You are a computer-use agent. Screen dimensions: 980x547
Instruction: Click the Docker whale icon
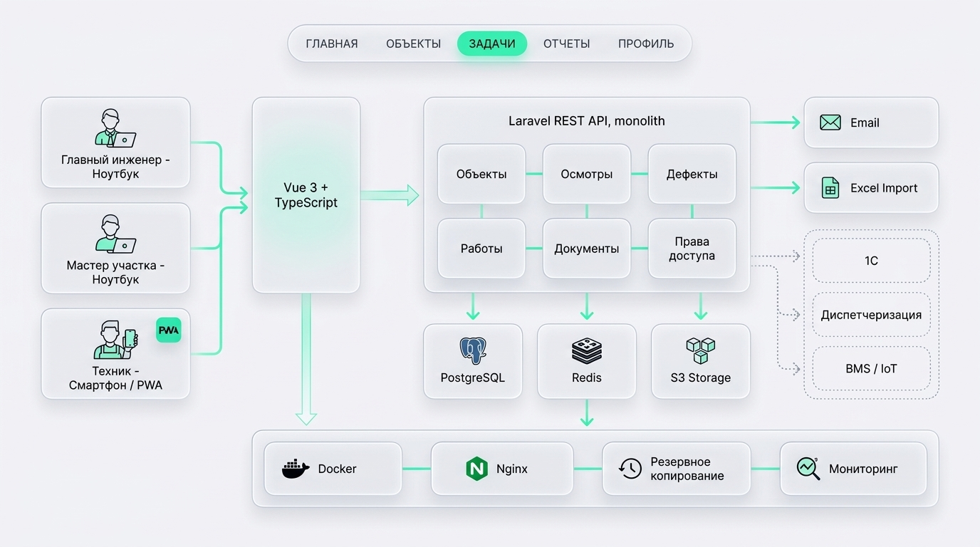296,469
